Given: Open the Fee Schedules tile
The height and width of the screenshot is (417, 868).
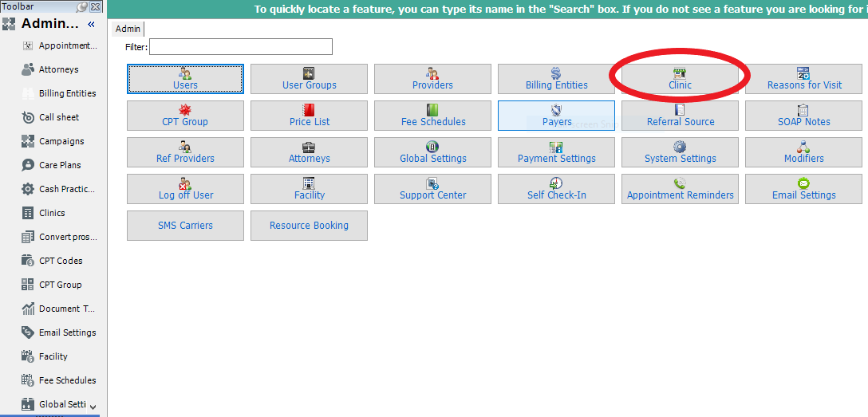Looking at the screenshot, I should tap(432, 116).
